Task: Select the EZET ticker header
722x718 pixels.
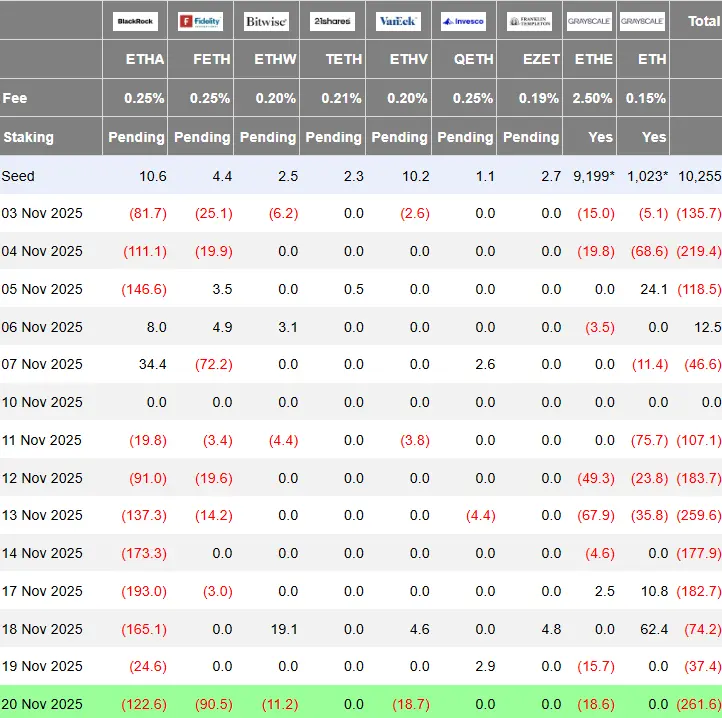Action: coord(542,59)
